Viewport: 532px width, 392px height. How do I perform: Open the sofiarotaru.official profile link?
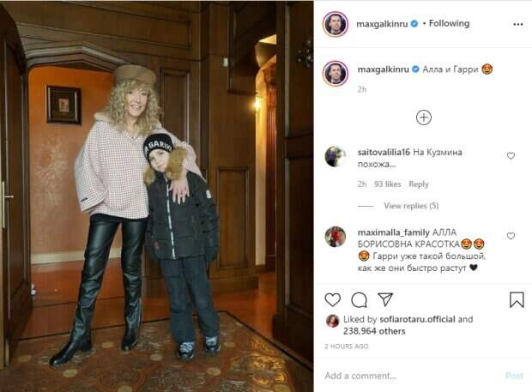417,319
